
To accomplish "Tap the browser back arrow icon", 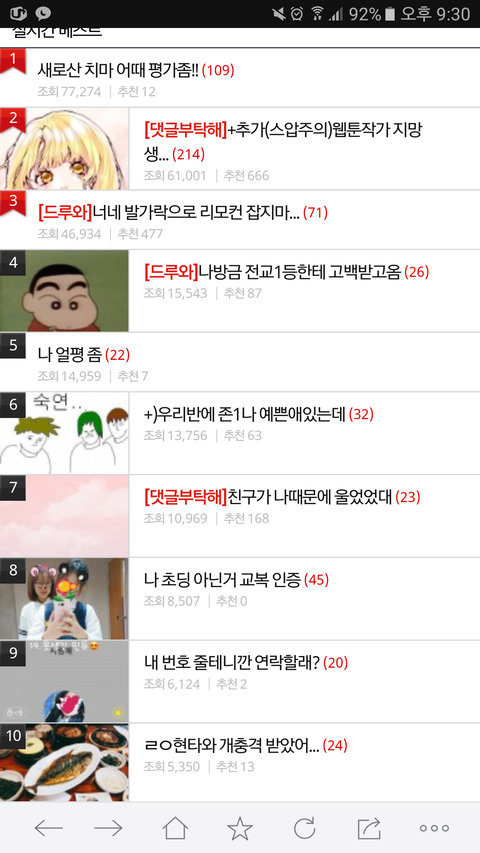I will (48, 829).
